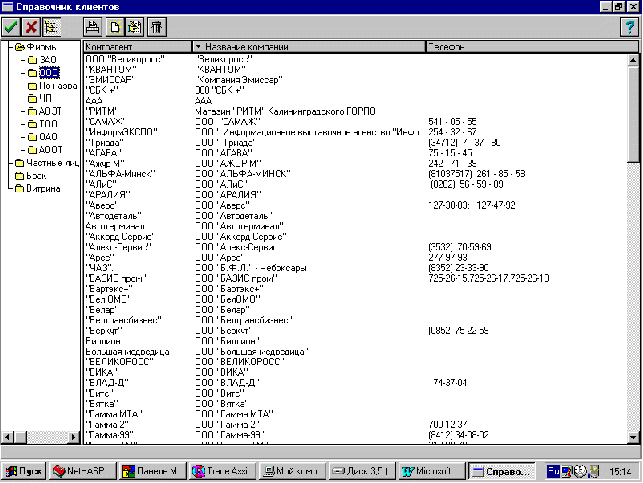643x483 pixels.
Task: Select "Вятка" in the Контрагент column
Action: coord(102,403)
